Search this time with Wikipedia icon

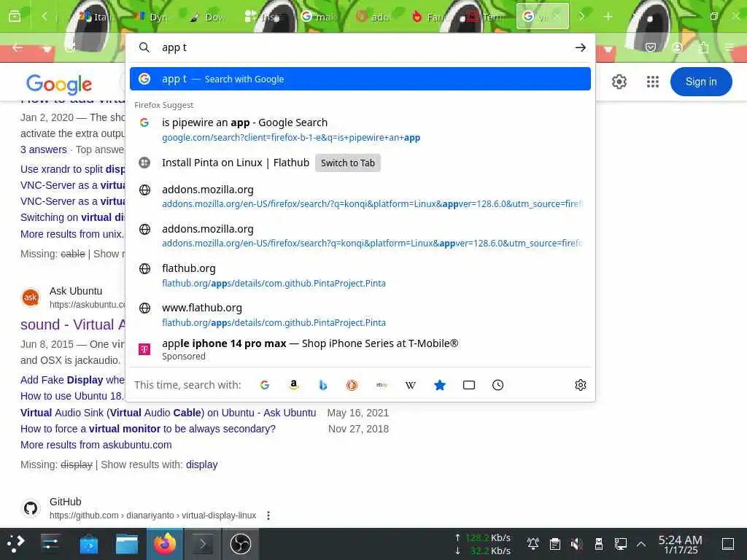coord(411,385)
